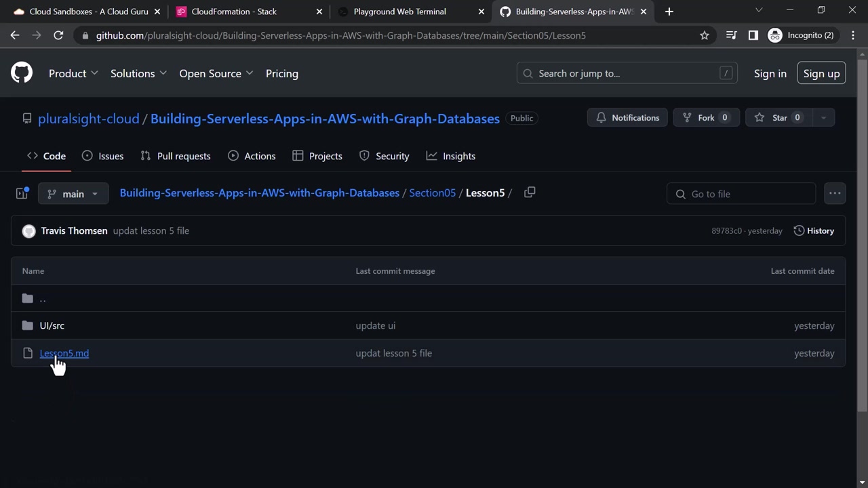The height and width of the screenshot is (488, 868).
Task: Toggle the file tree sidebar icon
Action: point(22,194)
